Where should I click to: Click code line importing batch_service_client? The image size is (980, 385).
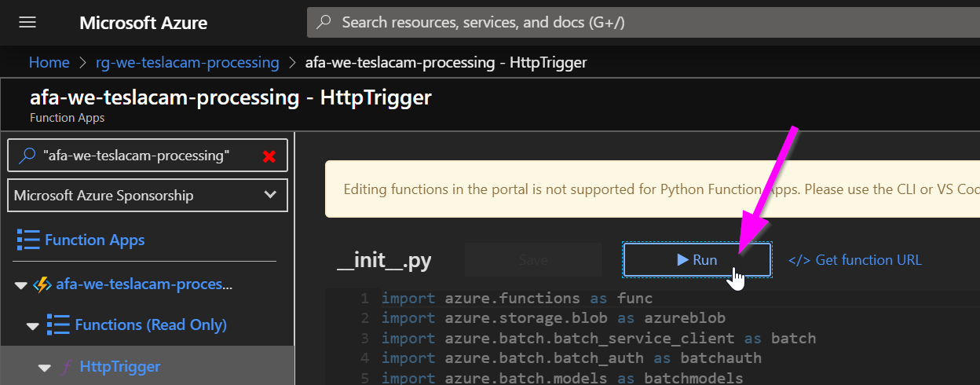pos(598,339)
